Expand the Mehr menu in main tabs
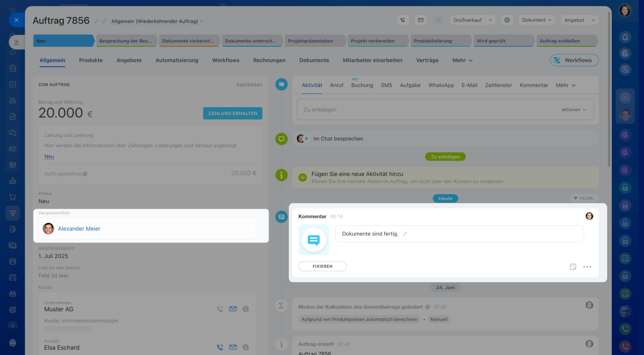 point(462,60)
